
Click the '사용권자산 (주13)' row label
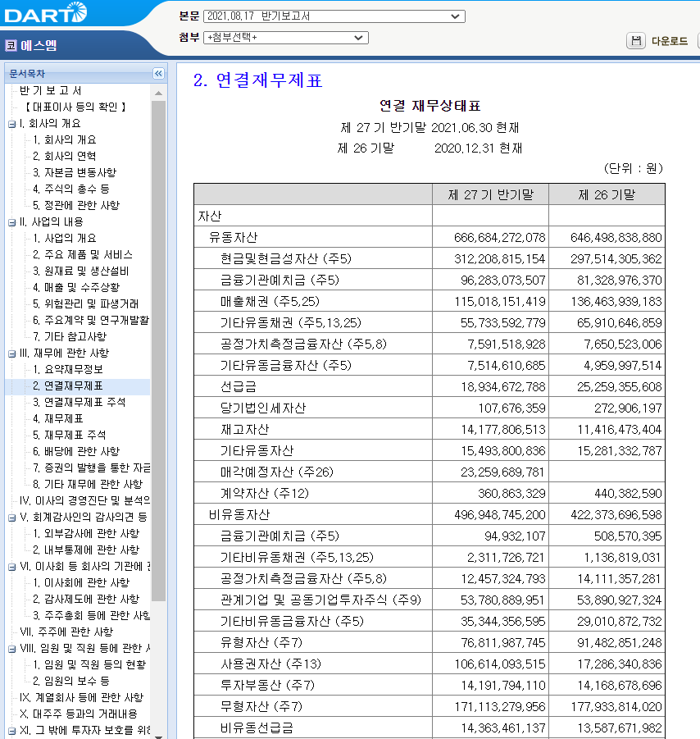[x=270, y=664]
